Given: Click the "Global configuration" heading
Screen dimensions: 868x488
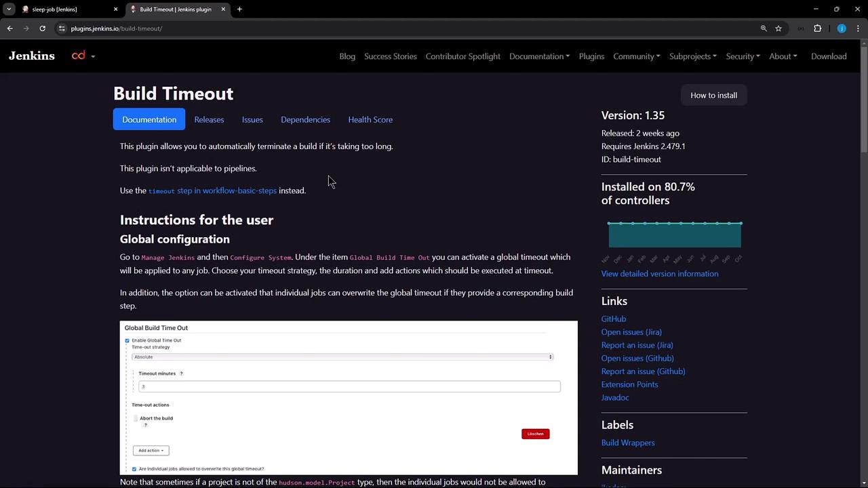Looking at the screenshot, I should (x=175, y=239).
